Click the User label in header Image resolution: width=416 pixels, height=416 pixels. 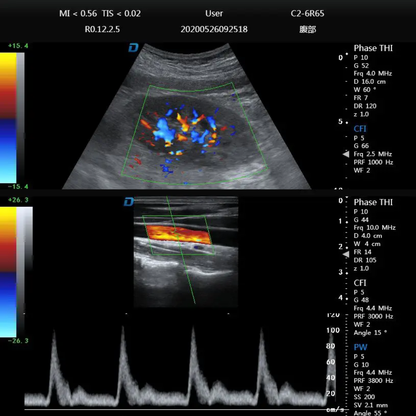[214, 14]
